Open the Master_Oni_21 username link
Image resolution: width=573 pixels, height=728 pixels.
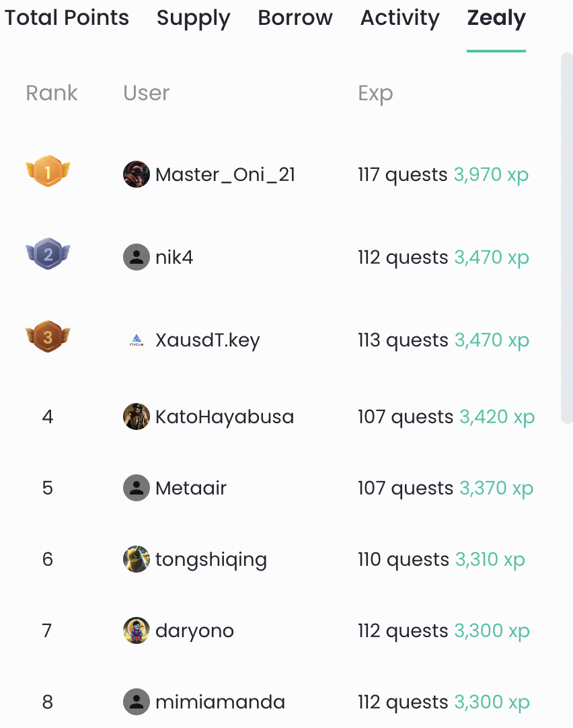point(225,174)
